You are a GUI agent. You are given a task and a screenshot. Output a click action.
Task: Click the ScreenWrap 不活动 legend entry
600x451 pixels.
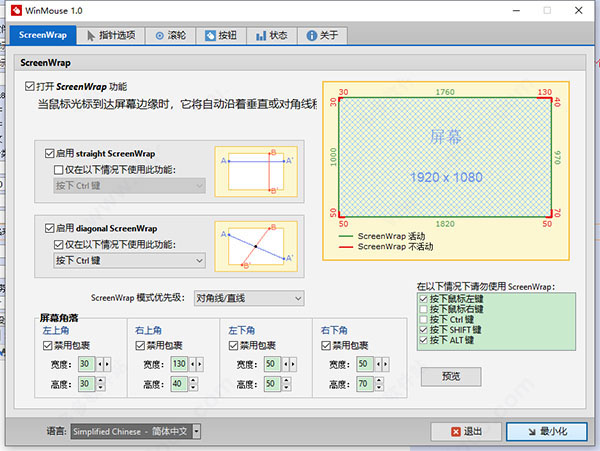[x=386, y=246]
